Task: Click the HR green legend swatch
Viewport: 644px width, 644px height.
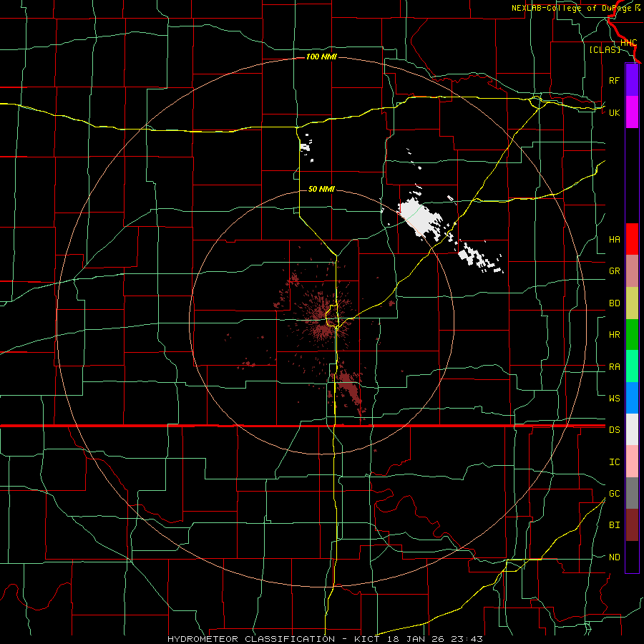Action: click(632, 334)
